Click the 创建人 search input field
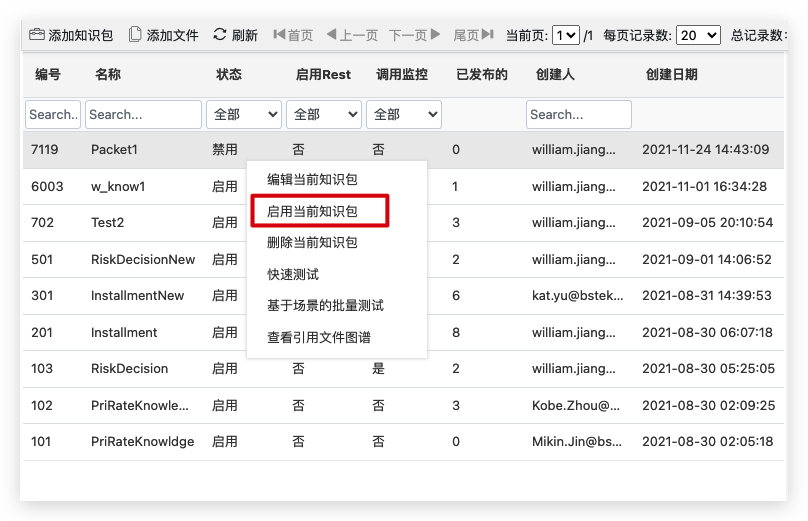 (x=578, y=115)
